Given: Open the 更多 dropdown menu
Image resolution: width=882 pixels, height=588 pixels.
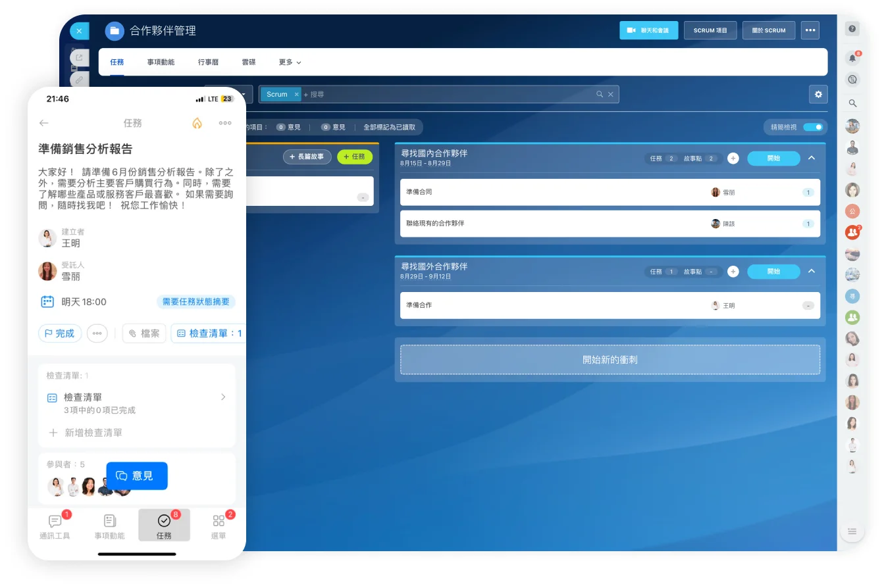Looking at the screenshot, I should (x=290, y=62).
